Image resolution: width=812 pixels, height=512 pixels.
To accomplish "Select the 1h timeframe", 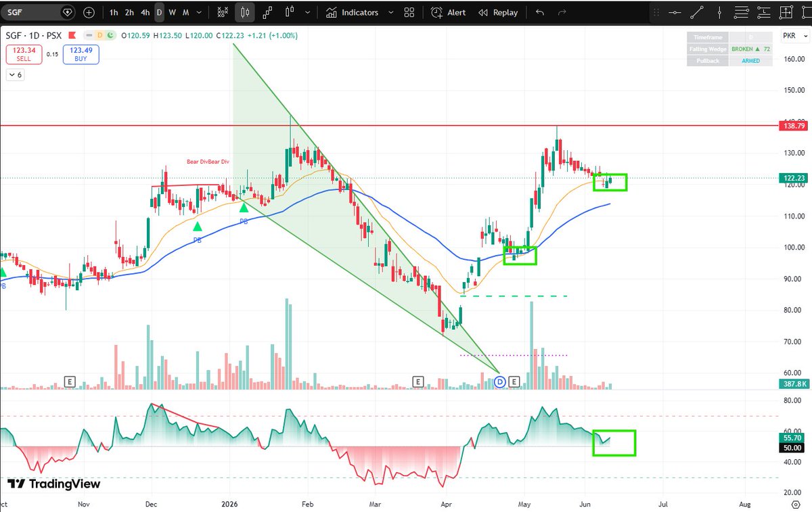I will tap(114, 12).
